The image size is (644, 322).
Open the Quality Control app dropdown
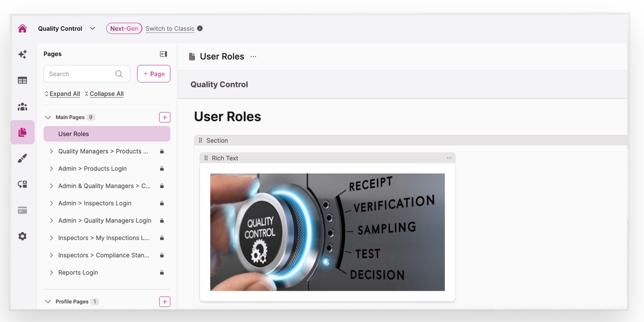92,28
